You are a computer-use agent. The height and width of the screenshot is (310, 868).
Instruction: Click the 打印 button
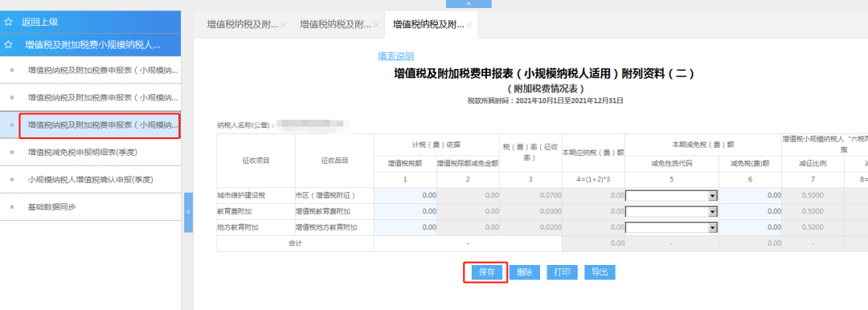[562, 272]
